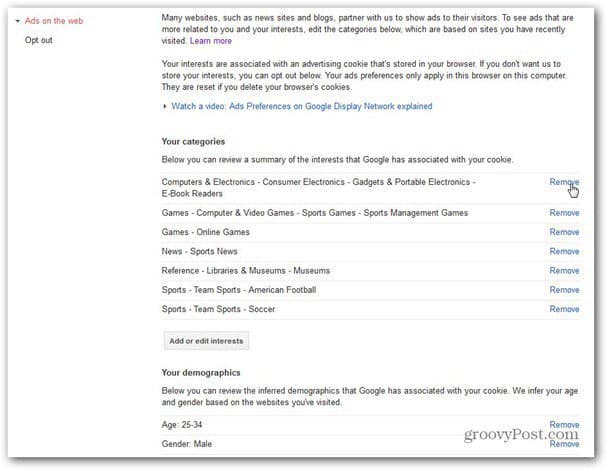Remove News - Sports News category
The width and height of the screenshot is (607, 470).
(564, 251)
